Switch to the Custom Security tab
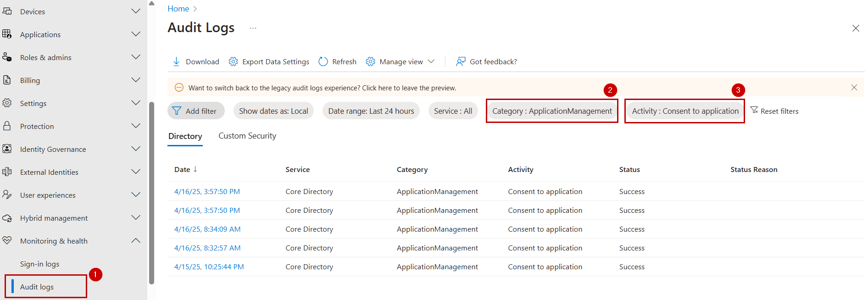Screen dimensions: 868x300 tap(247, 136)
